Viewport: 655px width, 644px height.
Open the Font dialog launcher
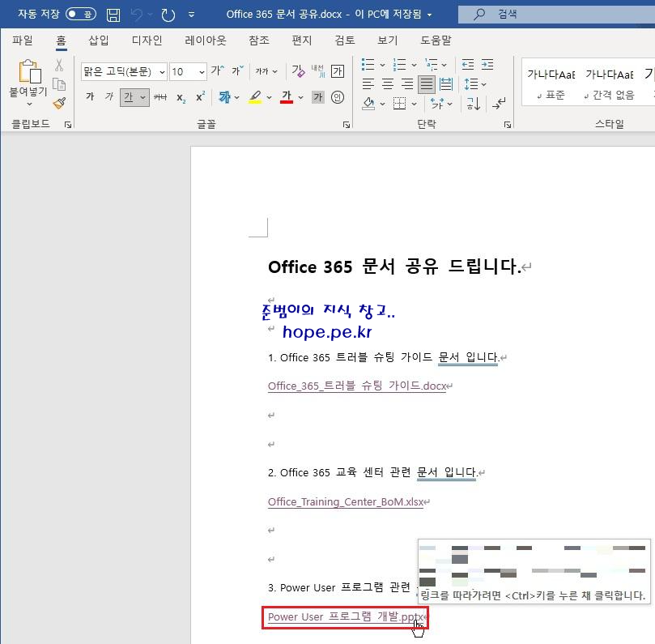(x=347, y=125)
